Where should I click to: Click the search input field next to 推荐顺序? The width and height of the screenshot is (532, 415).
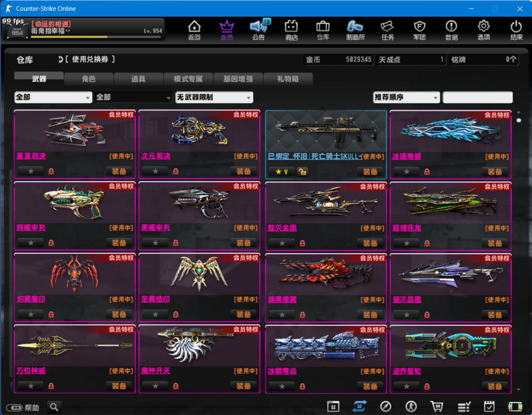pyautogui.click(x=478, y=97)
